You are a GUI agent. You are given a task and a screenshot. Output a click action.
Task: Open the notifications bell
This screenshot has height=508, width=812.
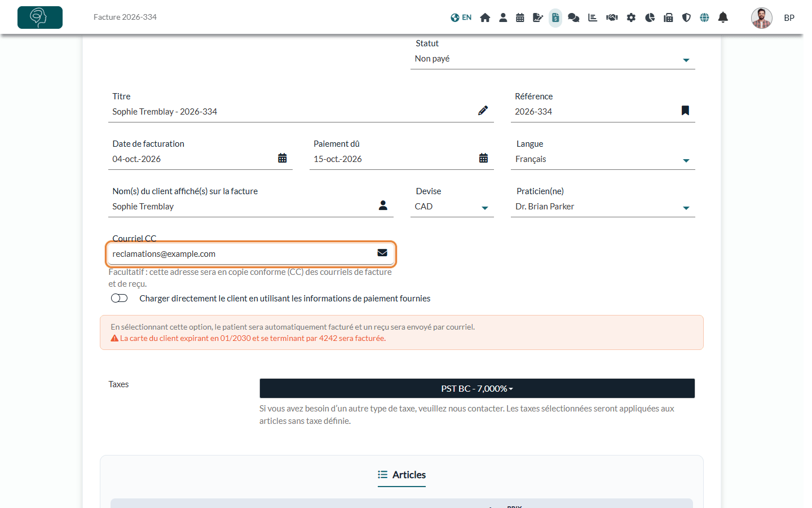coord(723,17)
